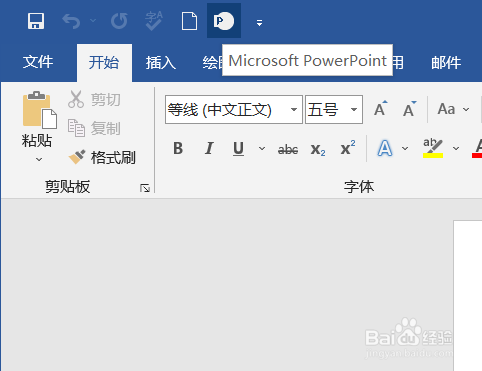Switch to the 开始 tab
The width and height of the screenshot is (482, 371).
point(104,63)
